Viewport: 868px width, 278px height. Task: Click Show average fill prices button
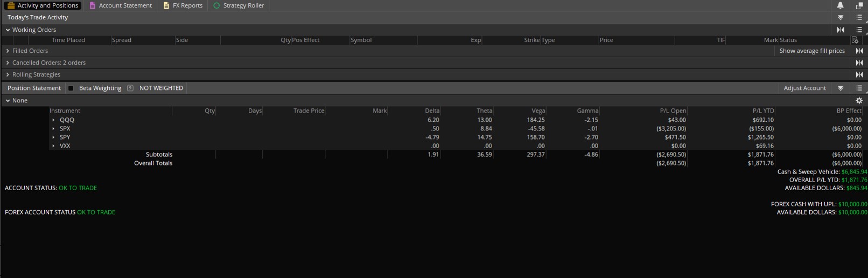(x=811, y=51)
